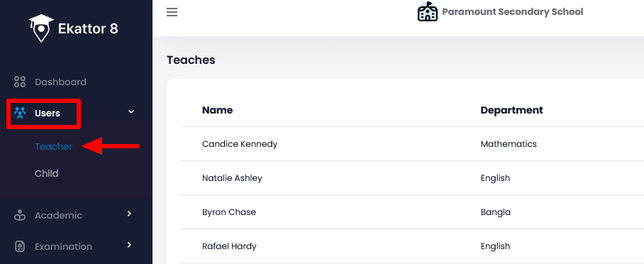Click the Examination sidebar icon
The width and height of the screenshot is (644, 264).
(x=20, y=246)
